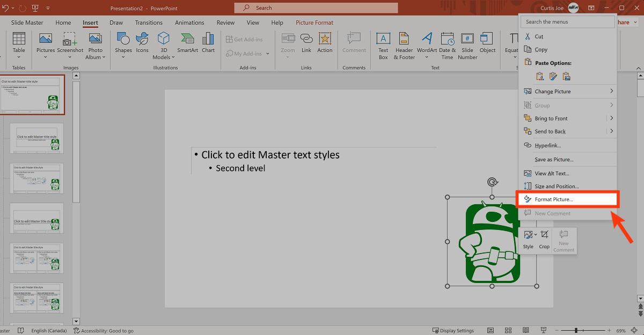Insert a Chart
This screenshot has height=335, width=644.
(x=208, y=44)
